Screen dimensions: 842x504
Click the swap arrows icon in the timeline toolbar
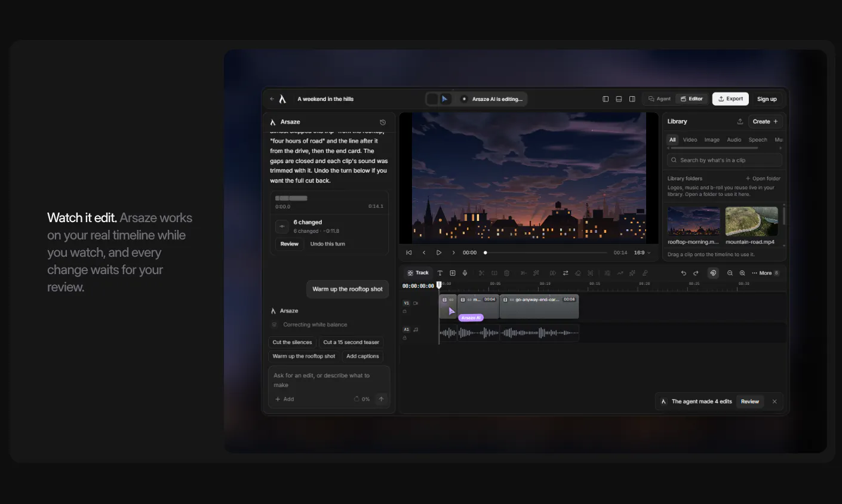point(566,273)
